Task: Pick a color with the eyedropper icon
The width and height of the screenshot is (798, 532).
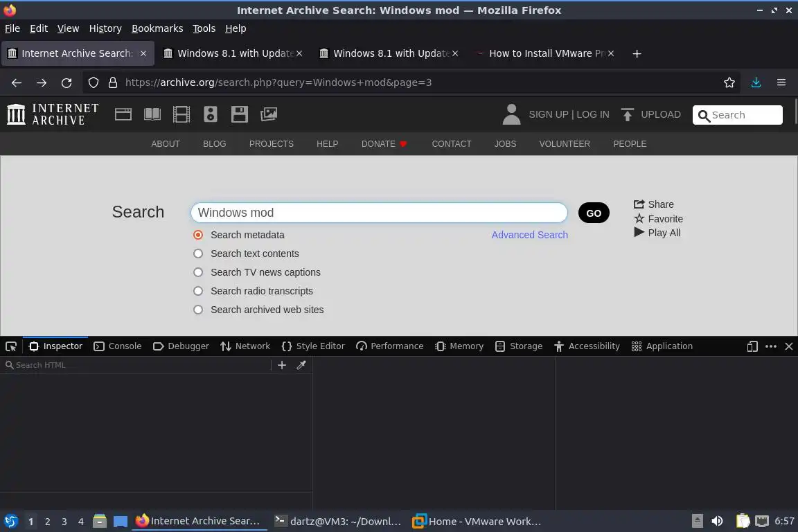Action: [x=301, y=365]
